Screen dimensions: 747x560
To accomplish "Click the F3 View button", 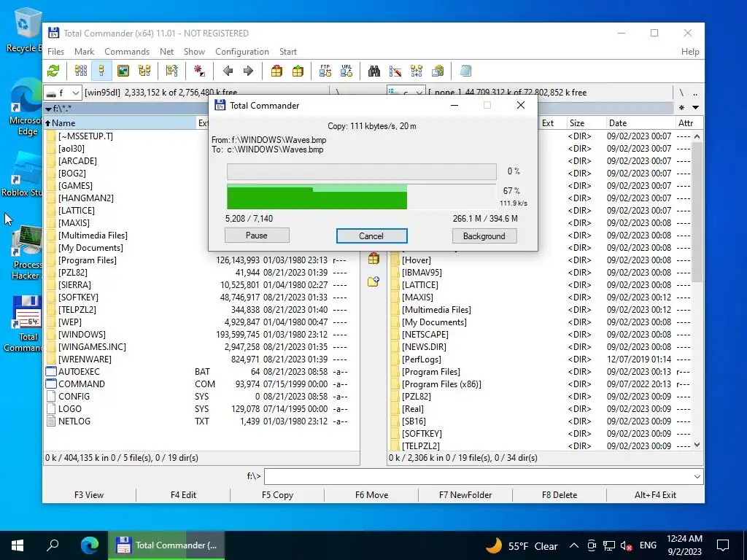I will (89, 495).
